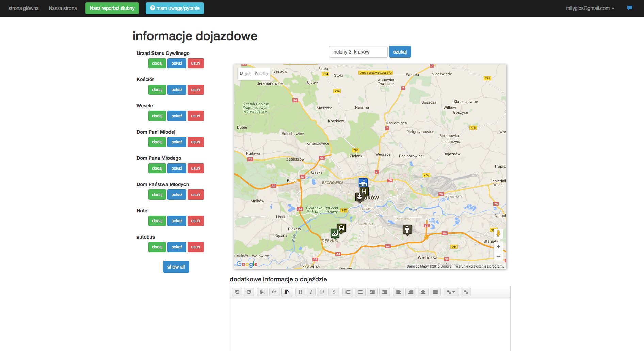Toggle underline formatting
This screenshot has width=644, height=351.
point(322,292)
